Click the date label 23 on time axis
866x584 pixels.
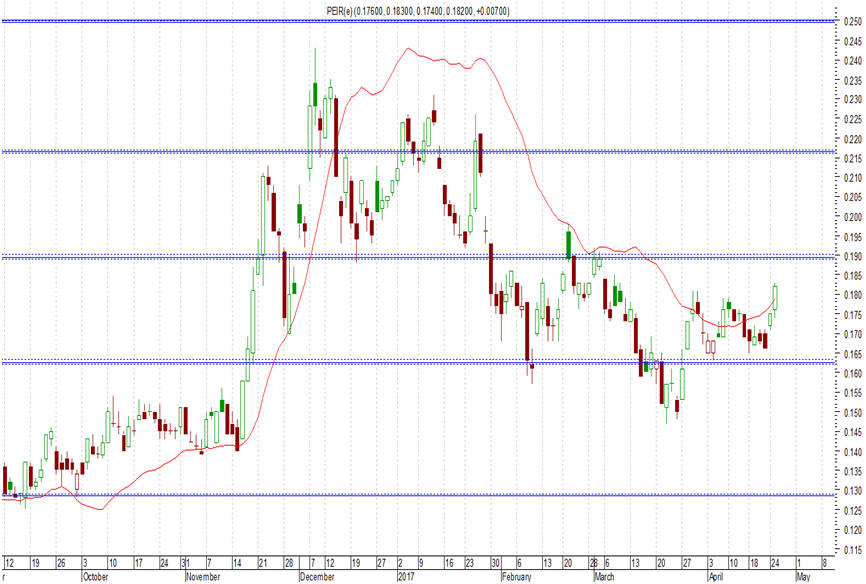pyautogui.click(x=469, y=563)
